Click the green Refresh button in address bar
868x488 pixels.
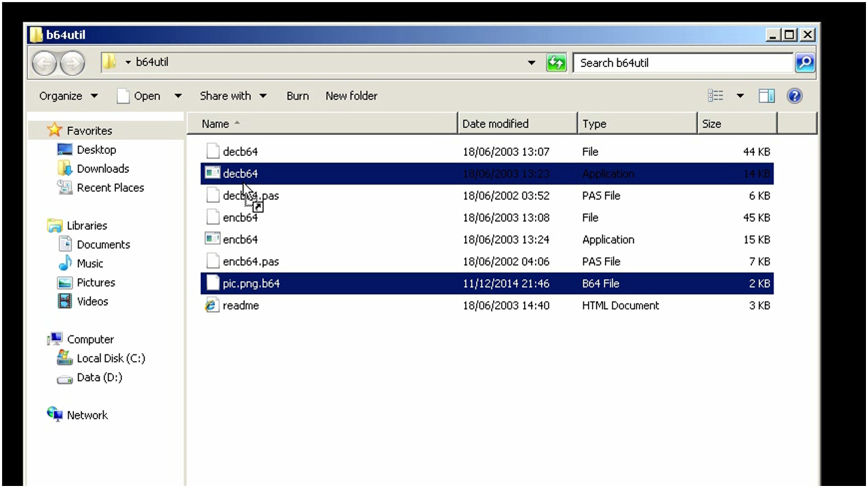[556, 63]
